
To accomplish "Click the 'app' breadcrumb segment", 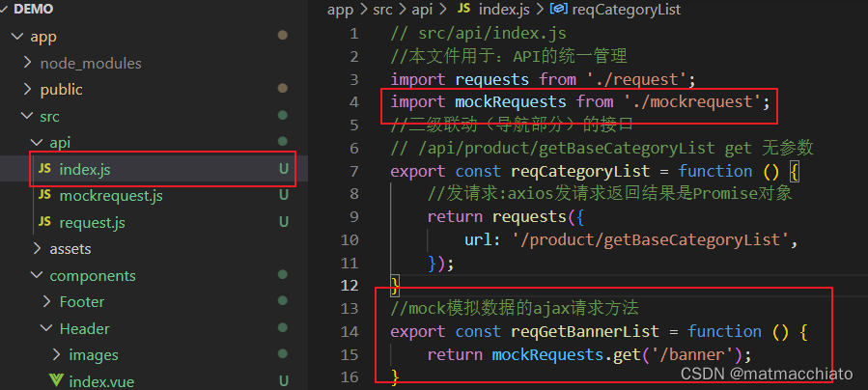I will tap(341, 10).
